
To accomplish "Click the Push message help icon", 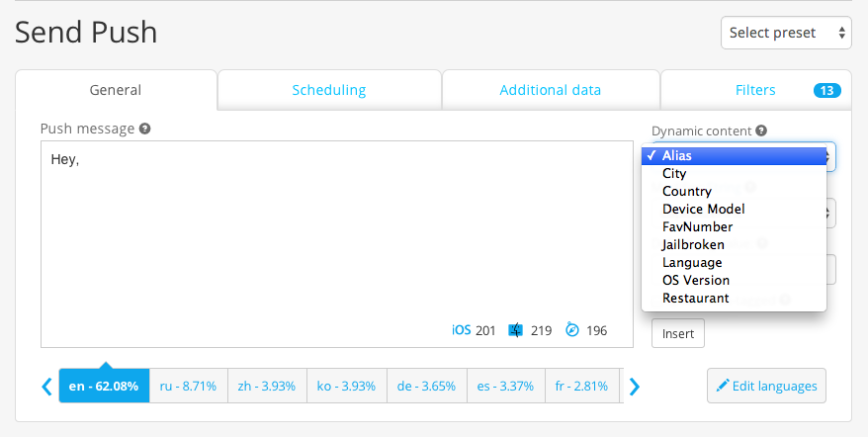I will click(x=145, y=129).
